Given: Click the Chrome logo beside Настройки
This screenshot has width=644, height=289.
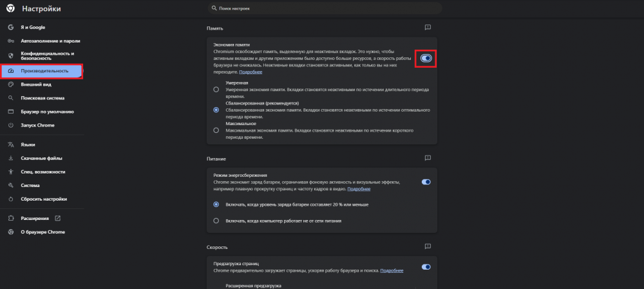Looking at the screenshot, I should click(10, 9).
